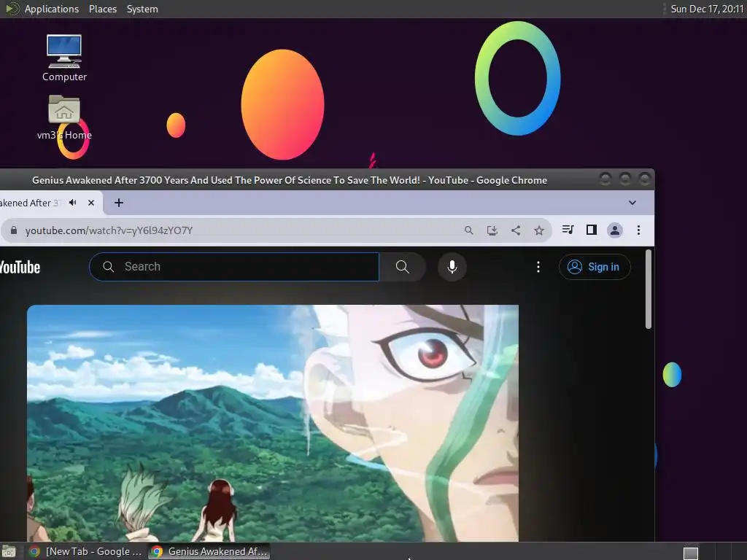Screen dimensions: 747x560
Task: Mute the tab with the speaker icon
Action: 73,203
